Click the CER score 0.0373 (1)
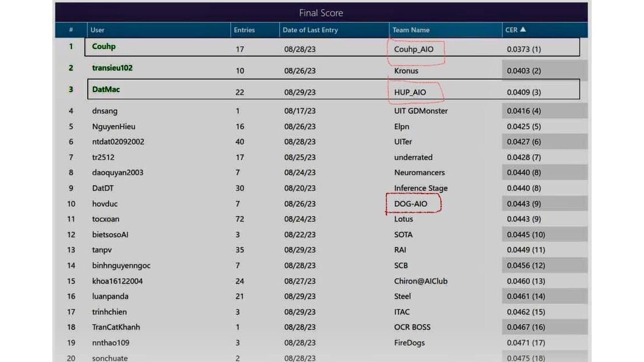The width and height of the screenshot is (644, 362). click(x=524, y=49)
